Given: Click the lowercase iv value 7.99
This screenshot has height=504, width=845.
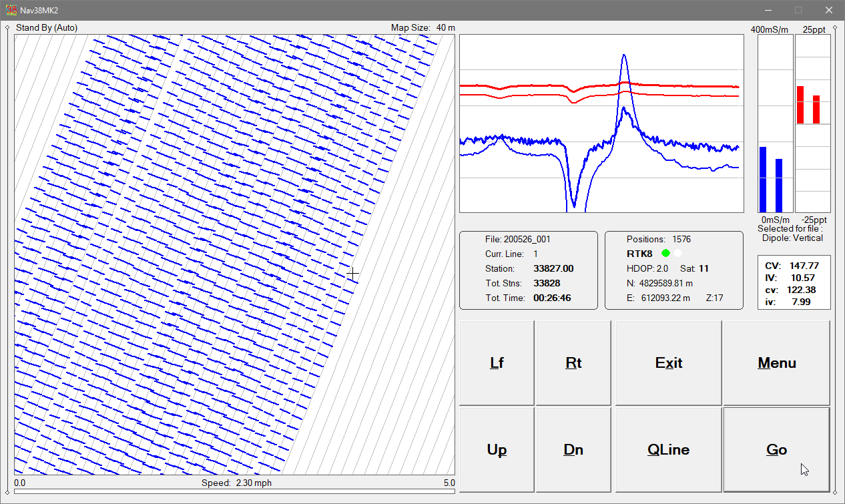Looking at the screenshot, I should click(801, 302).
